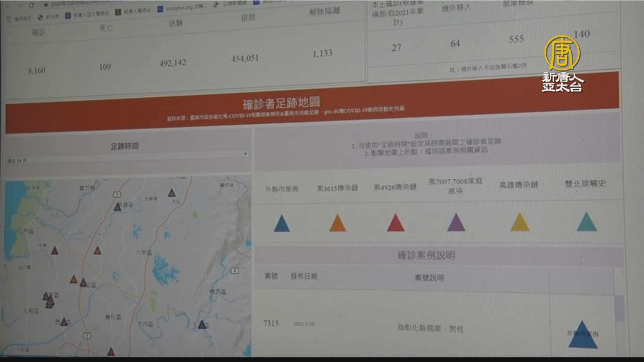Select the blue 外縣市案例 legend triangle
This screenshot has width=644, height=362.
pyautogui.click(x=281, y=224)
